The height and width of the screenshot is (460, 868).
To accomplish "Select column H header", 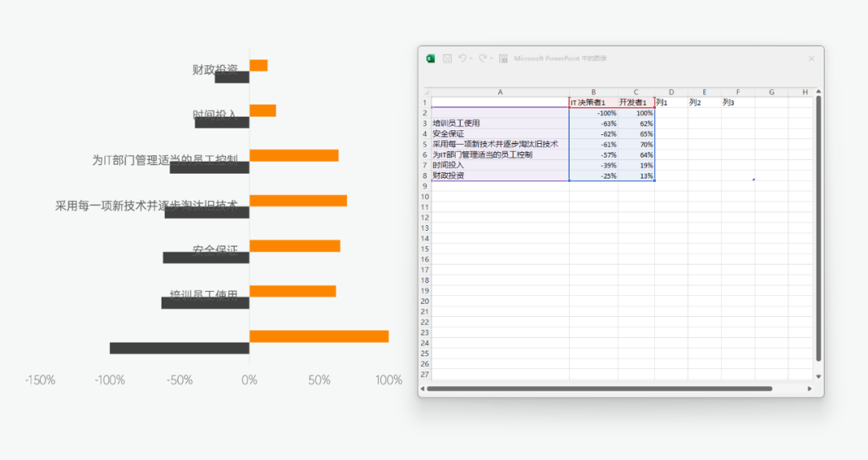I will coord(801,92).
